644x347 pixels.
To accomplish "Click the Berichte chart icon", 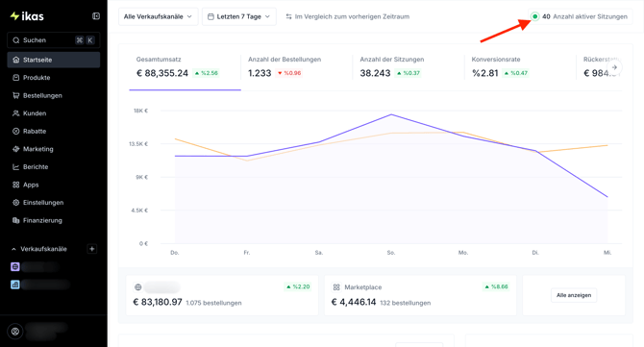I will tap(16, 166).
